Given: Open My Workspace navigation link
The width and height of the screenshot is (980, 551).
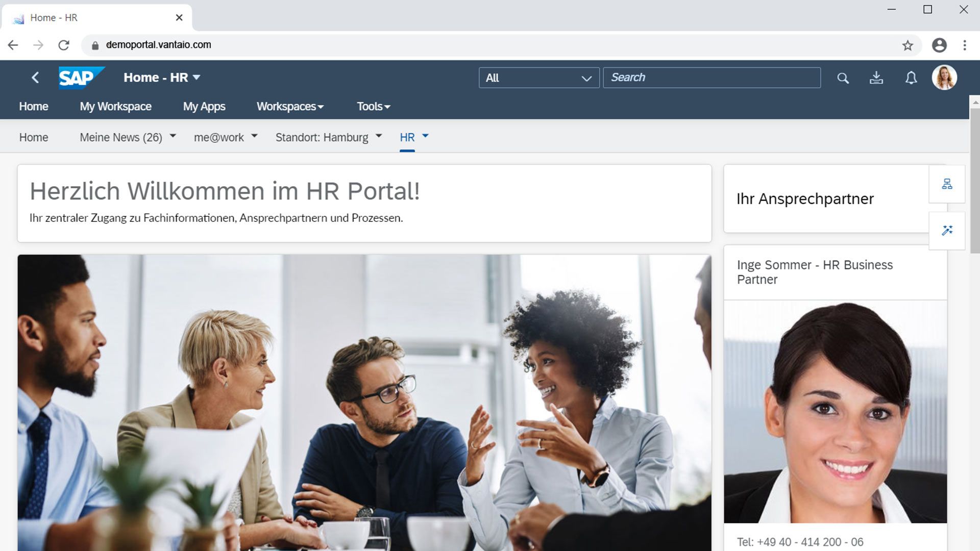Looking at the screenshot, I should (x=115, y=106).
